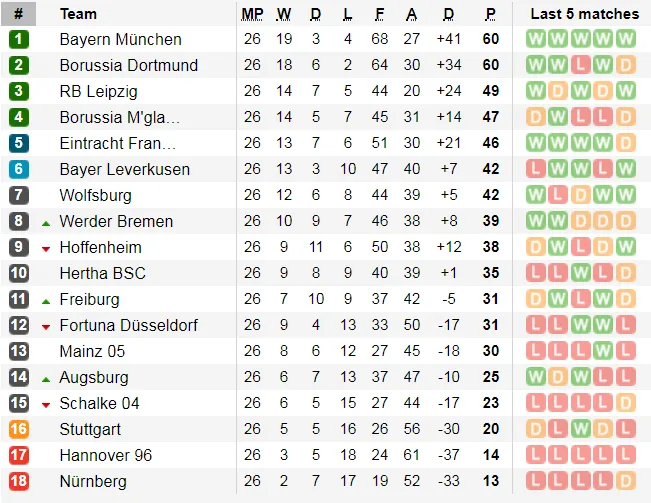Click the green up arrow beside Werder Bremen
Viewport: 651px width, 503px height.
[x=46, y=224]
